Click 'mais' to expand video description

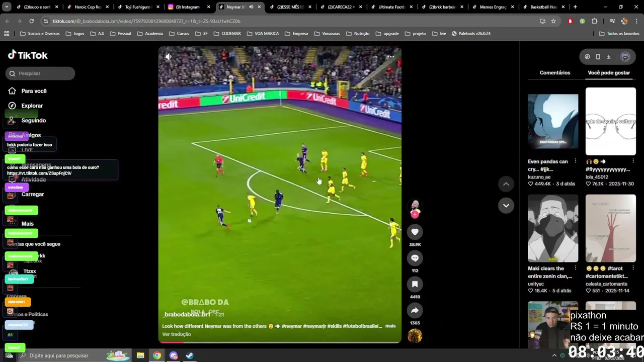tap(390, 326)
